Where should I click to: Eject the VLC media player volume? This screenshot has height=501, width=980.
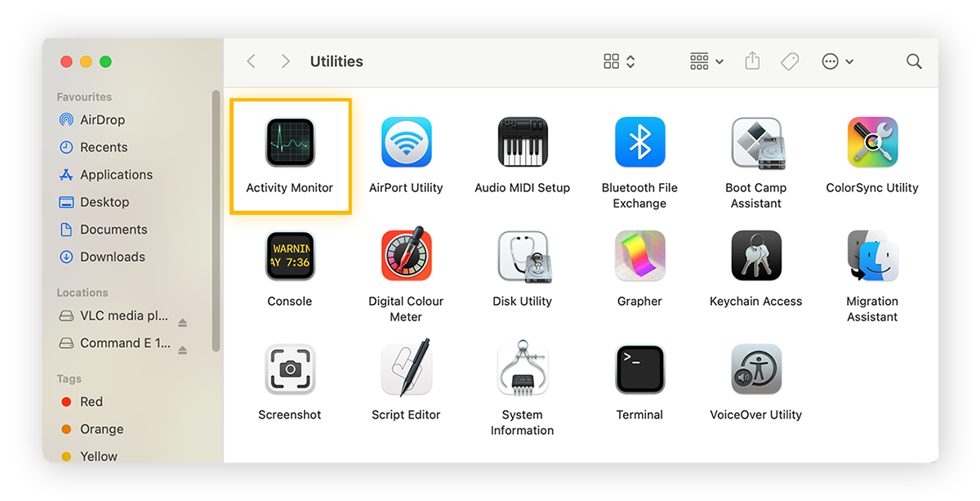coord(183,322)
